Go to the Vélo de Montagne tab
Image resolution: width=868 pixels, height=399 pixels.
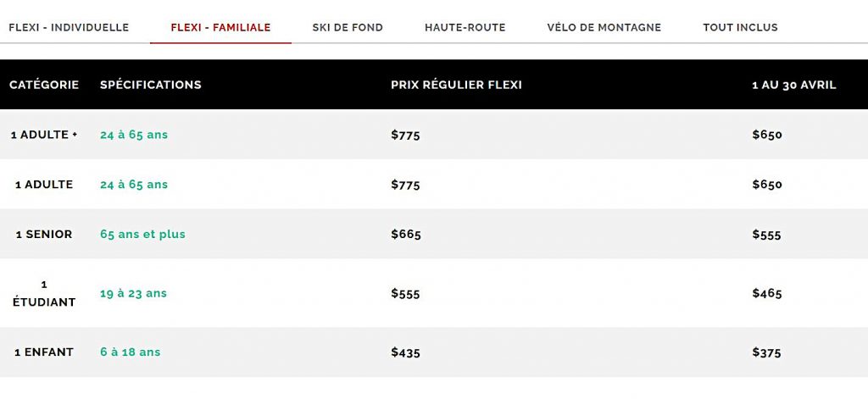[604, 27]
